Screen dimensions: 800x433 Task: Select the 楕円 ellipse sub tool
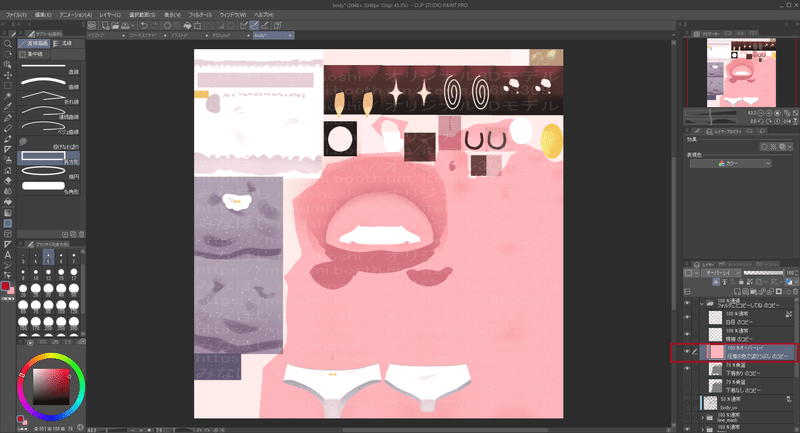[49, 173]
